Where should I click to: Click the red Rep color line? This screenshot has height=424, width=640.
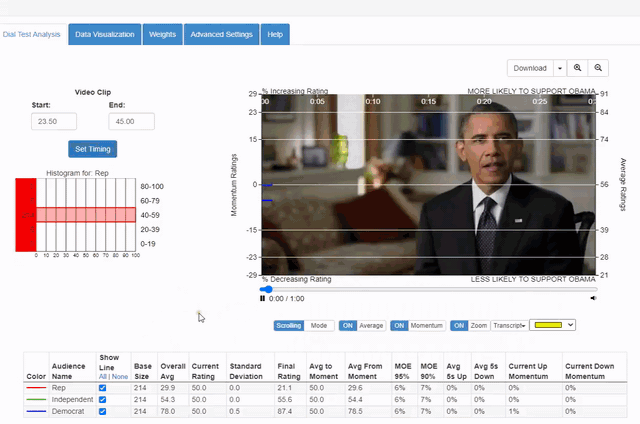(x=36, y=388)
